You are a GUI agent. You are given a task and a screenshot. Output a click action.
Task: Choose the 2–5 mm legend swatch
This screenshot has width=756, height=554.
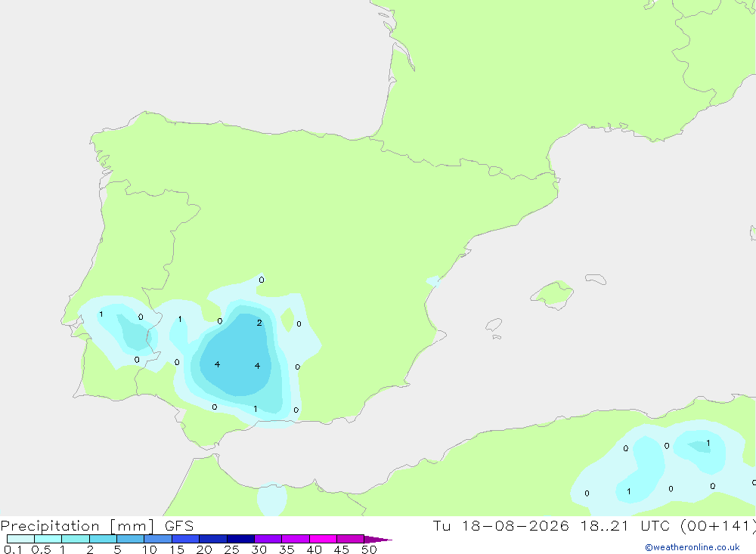103,539
